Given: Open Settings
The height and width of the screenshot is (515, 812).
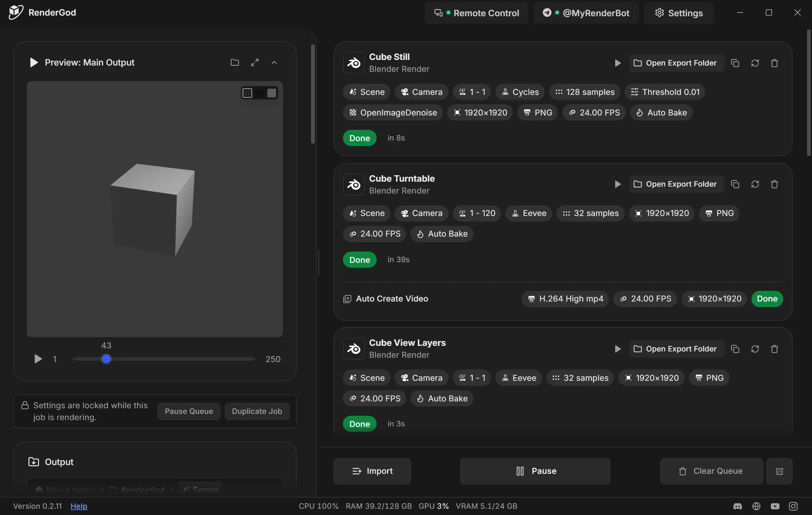Looking at the screenshot, I should point(678,13).
